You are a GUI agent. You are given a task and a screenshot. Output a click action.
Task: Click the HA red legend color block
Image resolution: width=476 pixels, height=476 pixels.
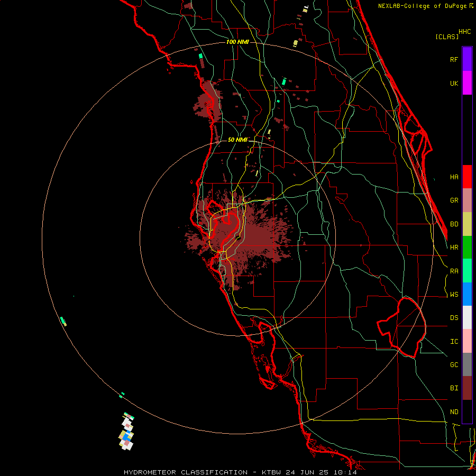[467, 177]
